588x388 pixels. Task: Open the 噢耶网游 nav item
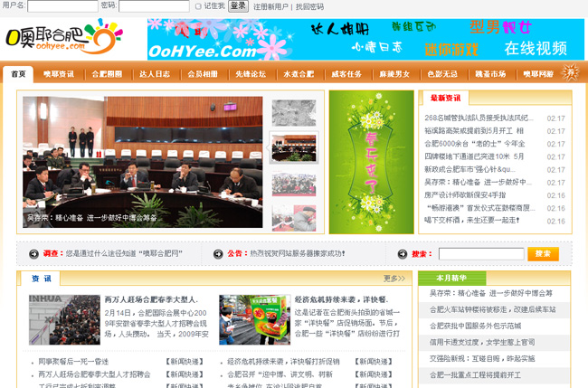538,74
